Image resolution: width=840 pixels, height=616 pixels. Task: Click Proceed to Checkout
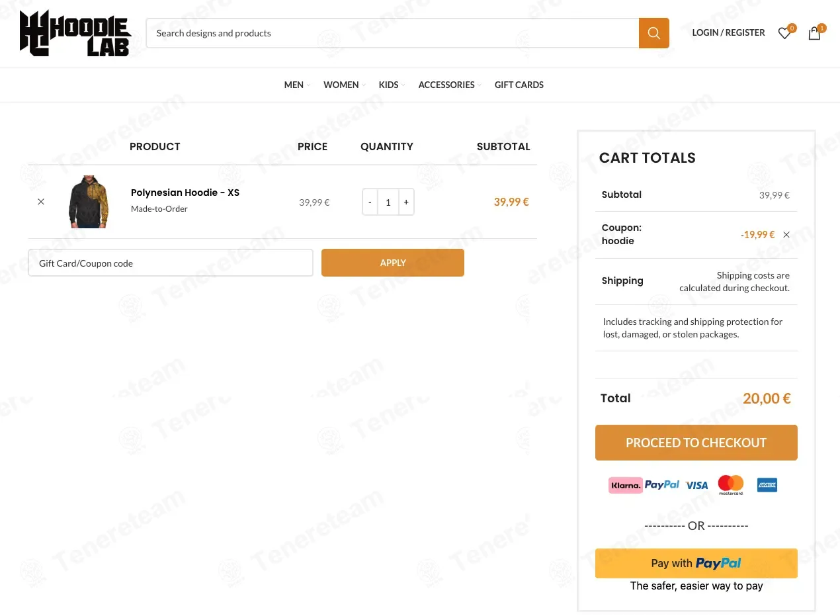point(696,443)
